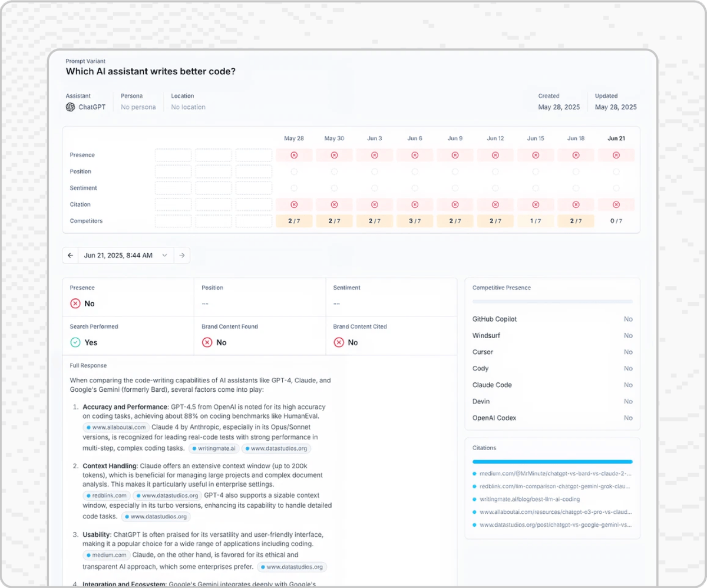The height and width of the screenshot is (588, 707).
Task: Select the Jun 3 date column header
Action: (375, 138)
